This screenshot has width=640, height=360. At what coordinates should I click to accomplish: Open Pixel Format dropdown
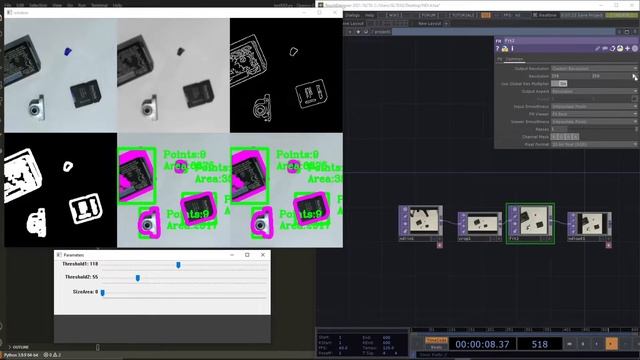(594, 144)
